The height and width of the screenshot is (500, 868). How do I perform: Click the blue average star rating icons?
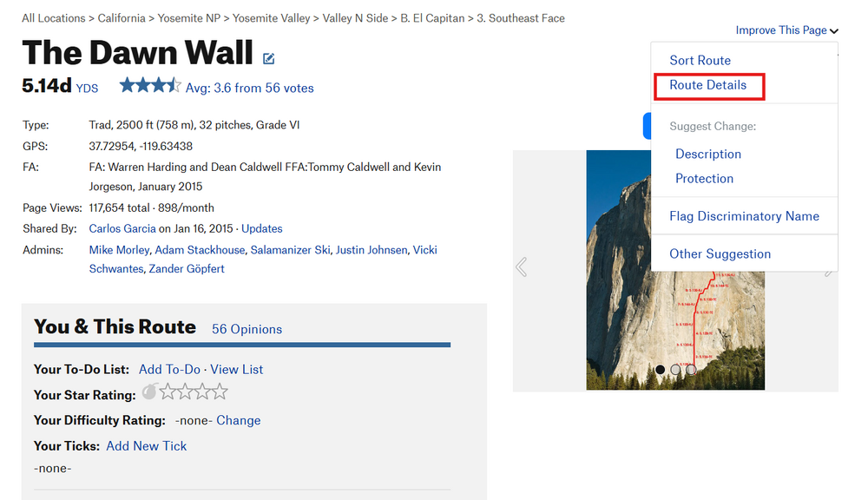(150, 86)
